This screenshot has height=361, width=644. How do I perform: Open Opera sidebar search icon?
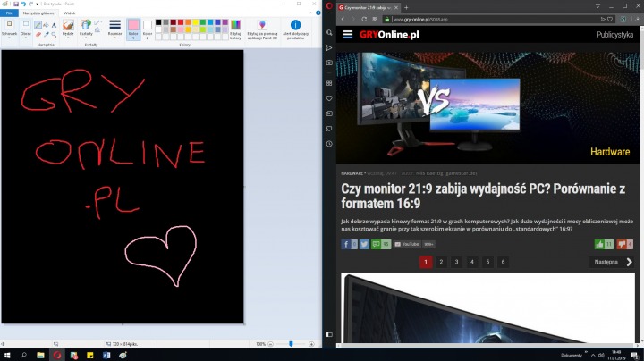click(x=329, y=32)
